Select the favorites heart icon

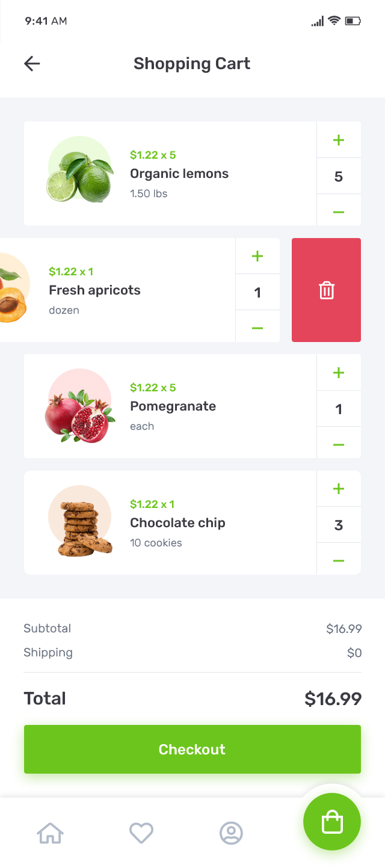(x=141, y=833)
